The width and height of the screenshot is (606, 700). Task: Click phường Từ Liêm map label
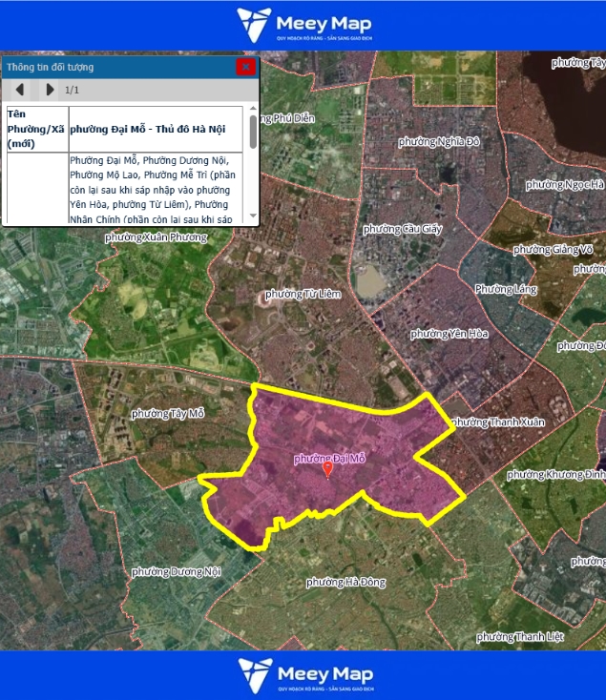pos(303,294)
